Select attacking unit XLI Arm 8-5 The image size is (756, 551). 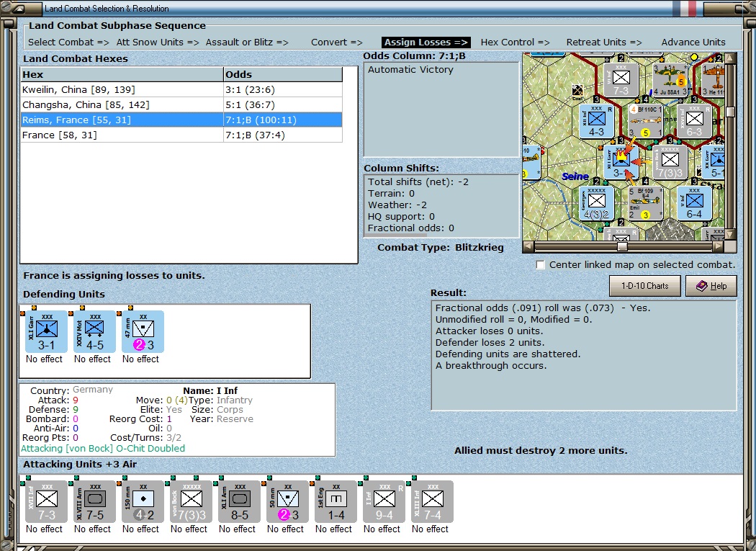point(239,501)
